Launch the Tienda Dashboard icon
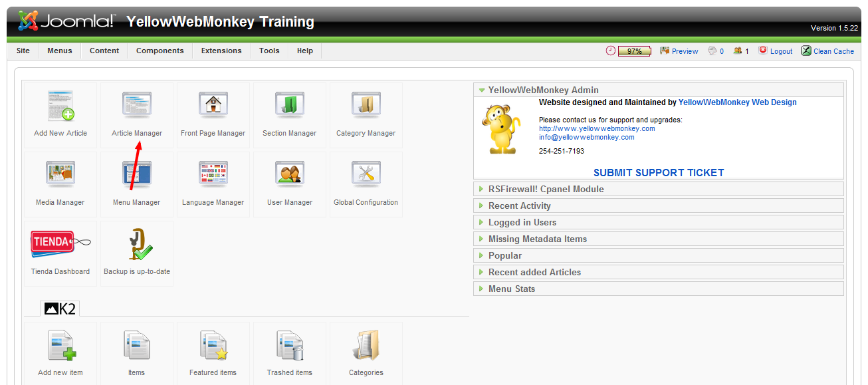The height and width of the screenshot is (385, 868). click(x=60, y=244)
